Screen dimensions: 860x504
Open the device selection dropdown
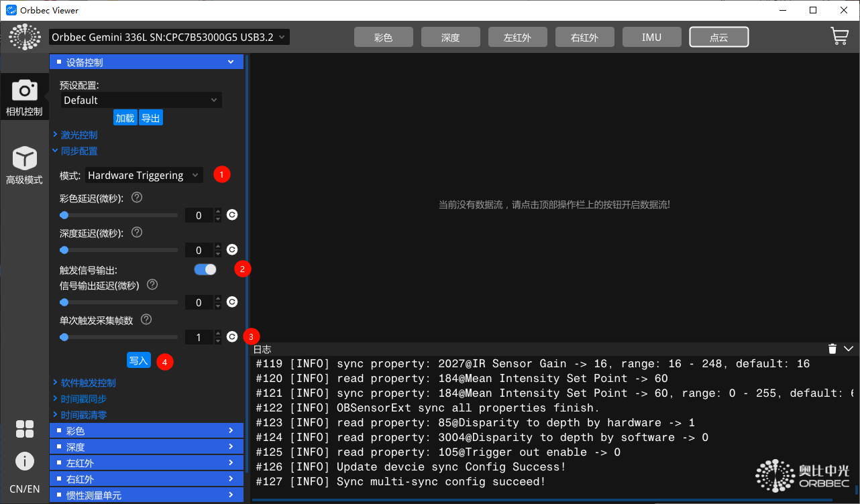169,38
